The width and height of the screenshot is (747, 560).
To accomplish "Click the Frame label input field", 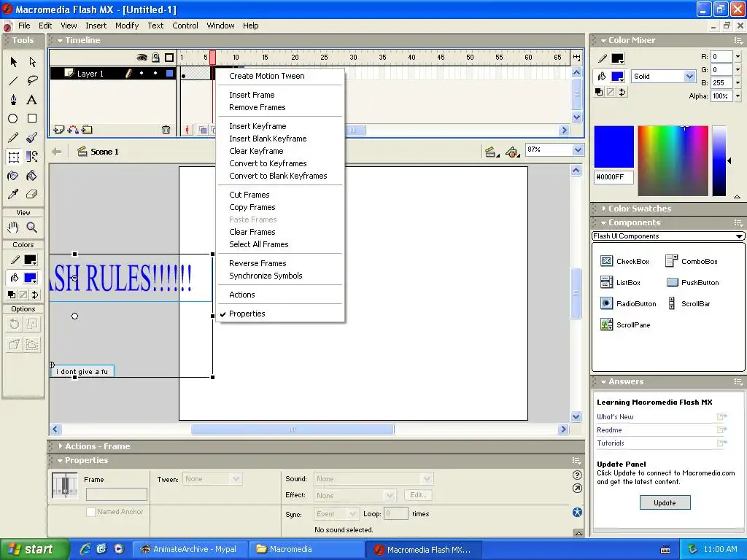I will 116,495.
